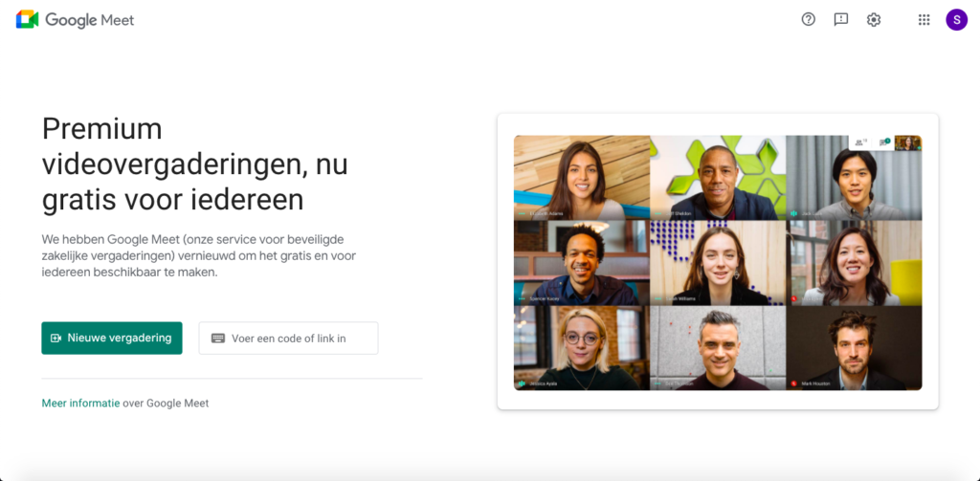This screenshot has width=980, height=481.
Task: Follow the Meer informatie link
Action: [x=80, y=403]
